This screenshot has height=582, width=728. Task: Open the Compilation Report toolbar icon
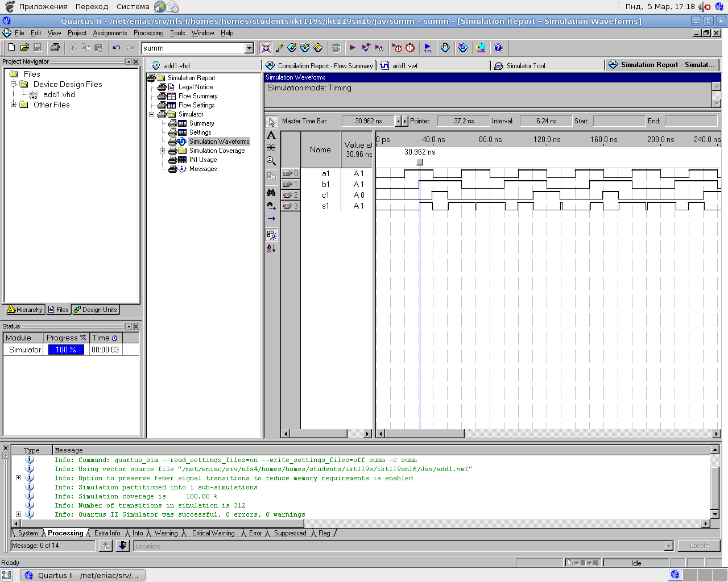445,48
